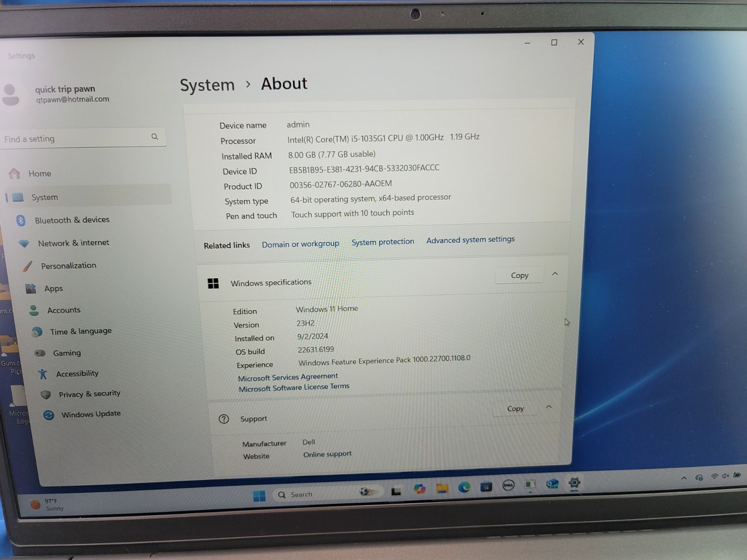Click the Time & language globe icon
This screenshot has height=560, width=747.
pyautogui.click(x=37, y=332)
